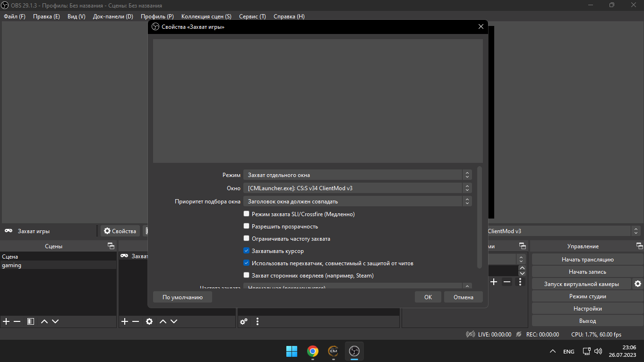Open scene filters icon in Сцены panel
Screen dimensions: 644x362
point(31,321)
